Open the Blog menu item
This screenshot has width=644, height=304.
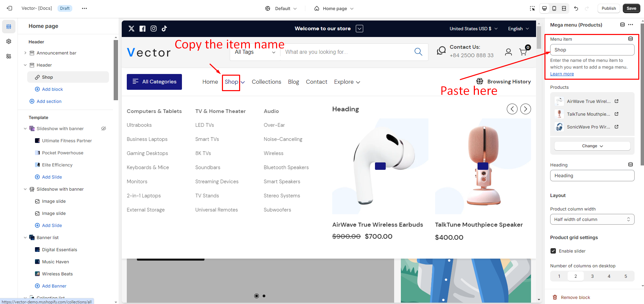[x=293, y=82]
